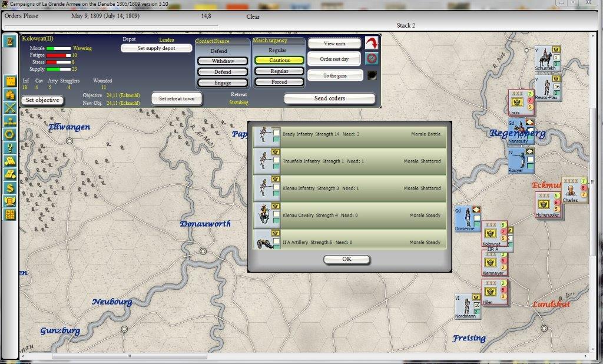This screenshot has width=603, height=364.
Task: Set contact stance to Withdraw
Action: (x=223, y=61)
